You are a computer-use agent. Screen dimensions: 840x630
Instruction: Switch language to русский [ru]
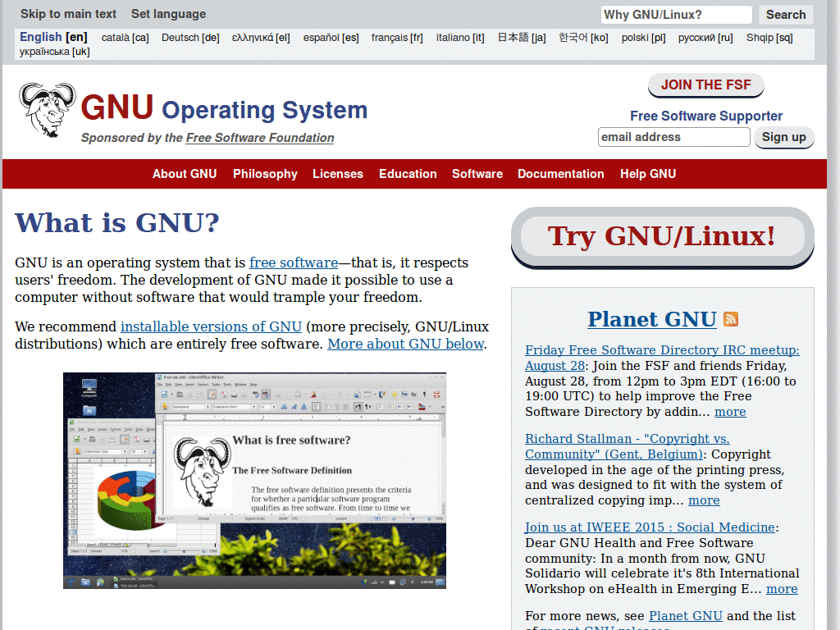tap(705, 38)
